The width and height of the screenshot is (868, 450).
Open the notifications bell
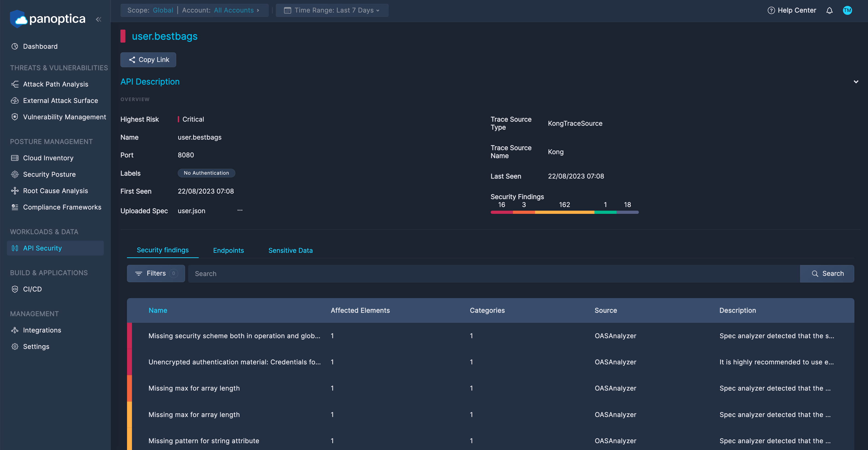coord(829,10)
